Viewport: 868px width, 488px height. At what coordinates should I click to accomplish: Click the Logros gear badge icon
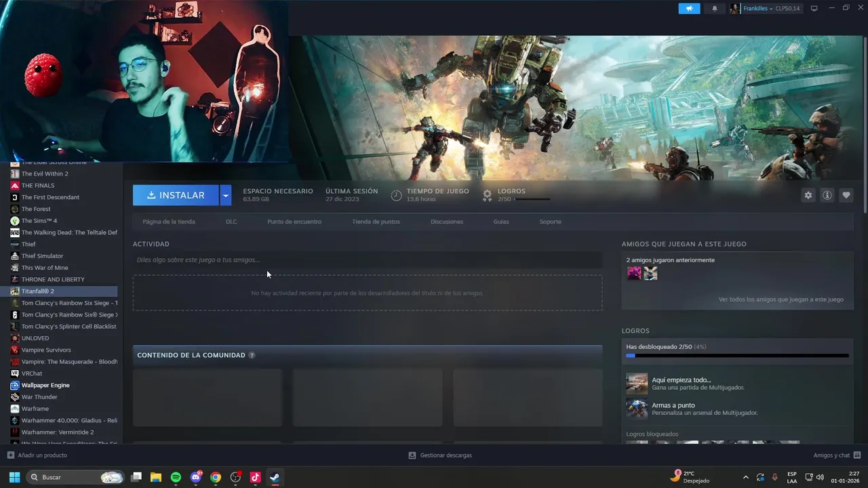(x=487, y=195)
